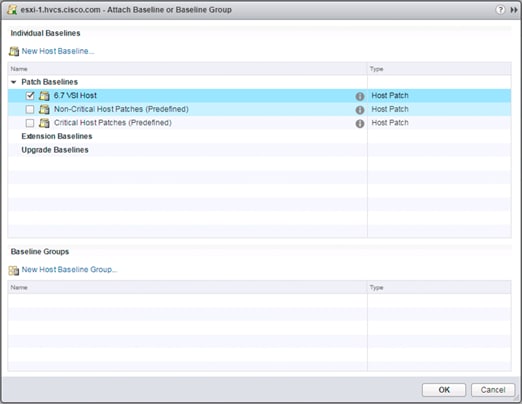The image size is (522, 404).
Task: Uncheck the 6.7 VSI Host checkbox
Action: 30,96
